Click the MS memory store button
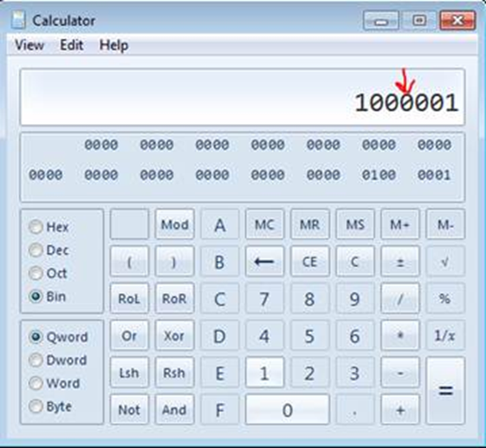The width and height of the screenshot is (486, 448). click(x=355, y=224)
